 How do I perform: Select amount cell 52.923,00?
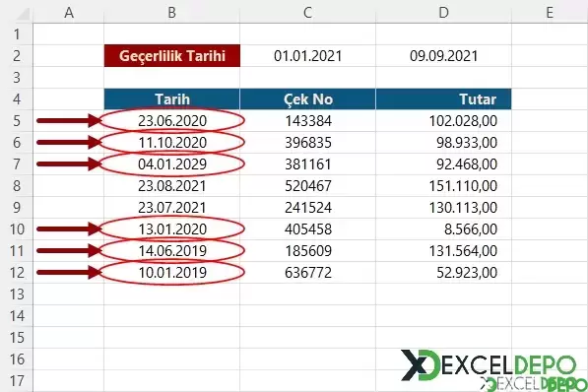(x=443, y=273)
